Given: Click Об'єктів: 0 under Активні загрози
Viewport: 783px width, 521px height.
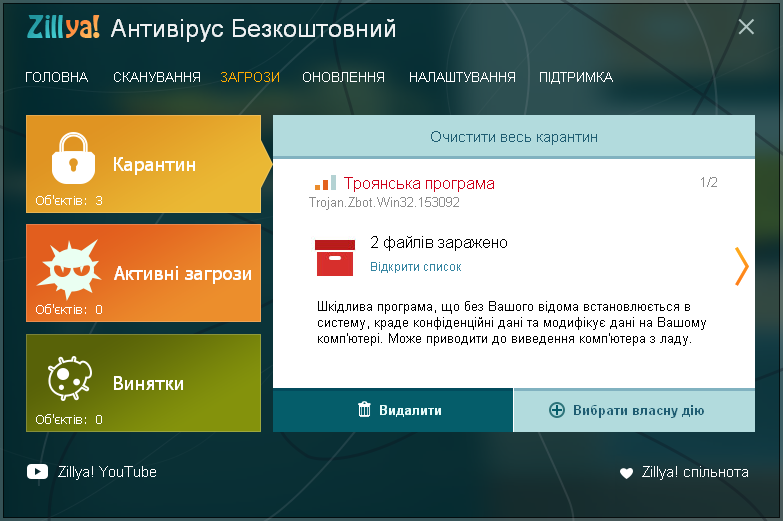Looking at the screenshot, I should pos(69,310).
